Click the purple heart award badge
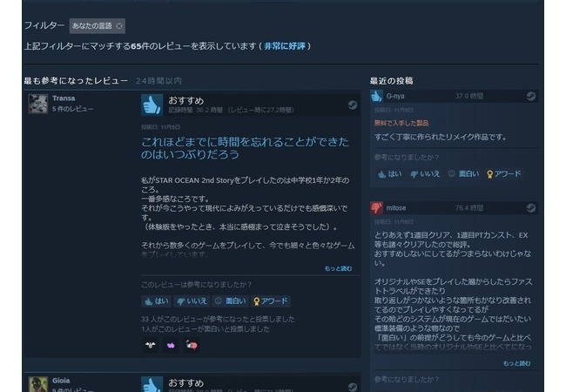 171,345
